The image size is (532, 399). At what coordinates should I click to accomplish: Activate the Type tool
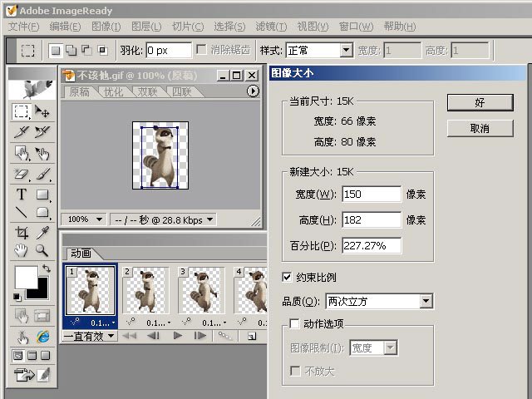click(x=22, y=195)
